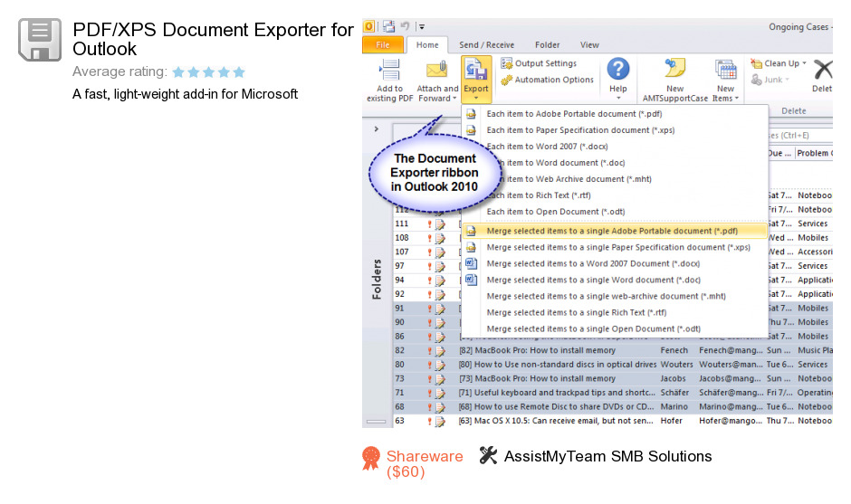Screen dimensions: 851x504
Task: Click the edit icon in row 97
Action: 440,266
